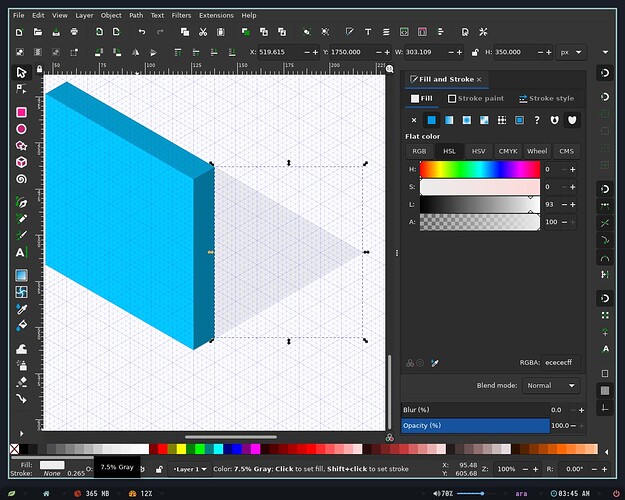Switch to RGB color mode
Image resolution: width=625 pixels, height=500 pixels.
419,151
